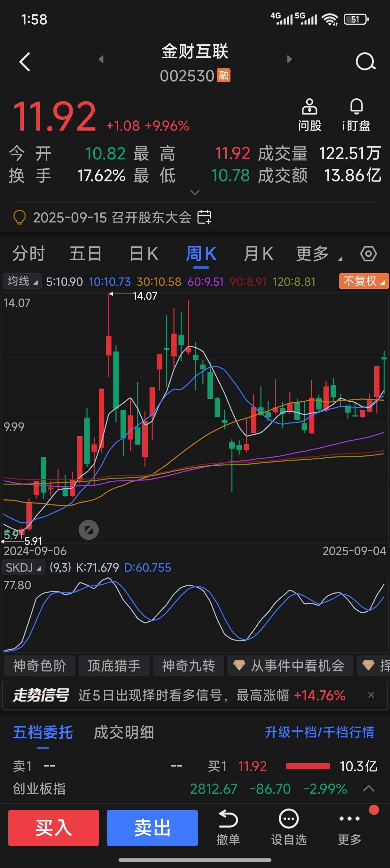Open the 更多 three-dot menu
Viewport: 390px width, 868px height.
click(x=350, y=828)
